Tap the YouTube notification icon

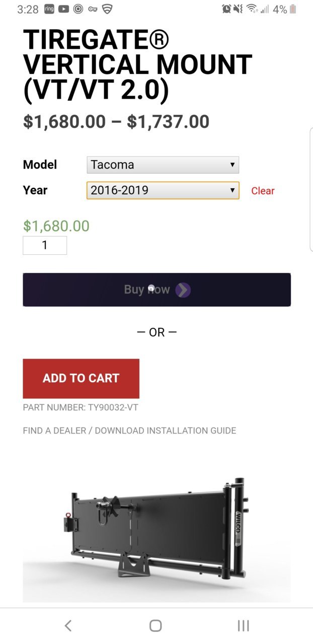point(63,9)
